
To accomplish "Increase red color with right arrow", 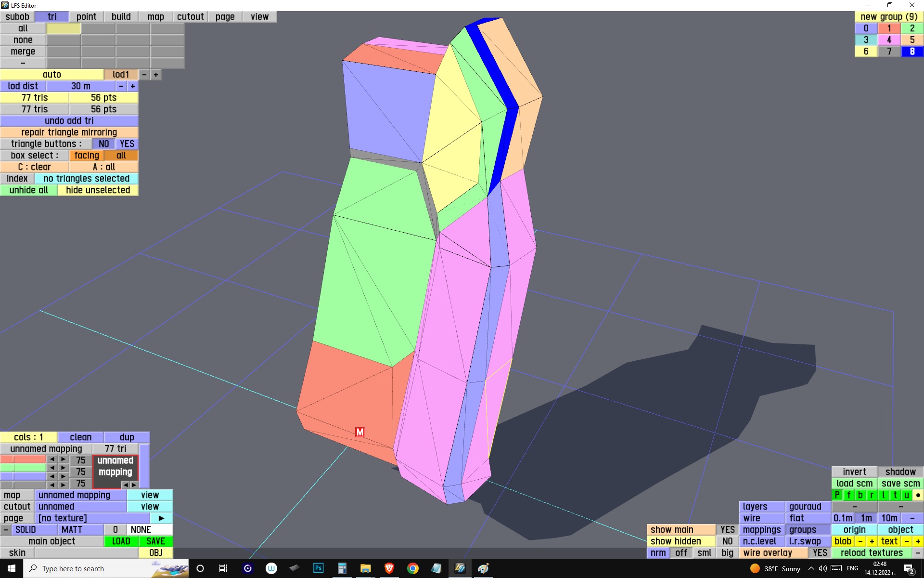I will point(63,459).
